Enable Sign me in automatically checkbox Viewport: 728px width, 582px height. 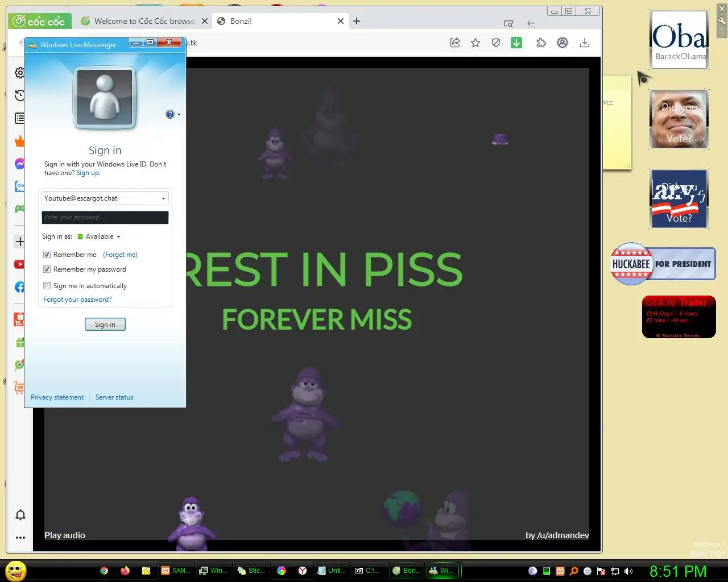click(47, 286)
